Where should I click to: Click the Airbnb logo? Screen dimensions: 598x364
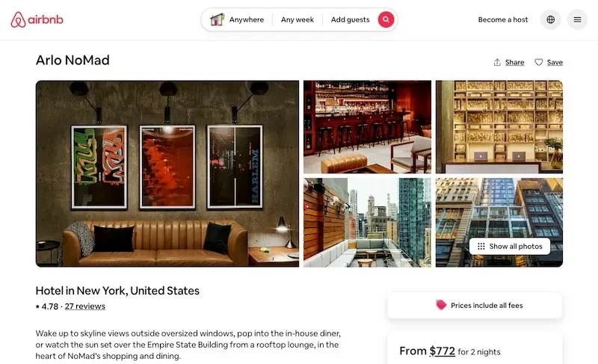(37, 19)
